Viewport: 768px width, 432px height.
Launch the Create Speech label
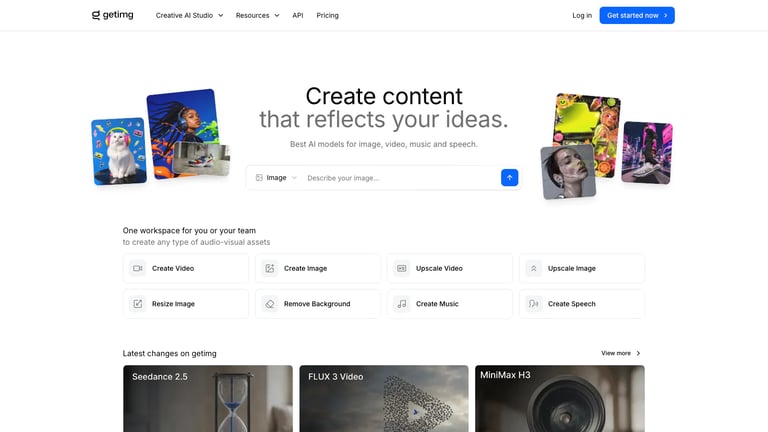(572, 304)
